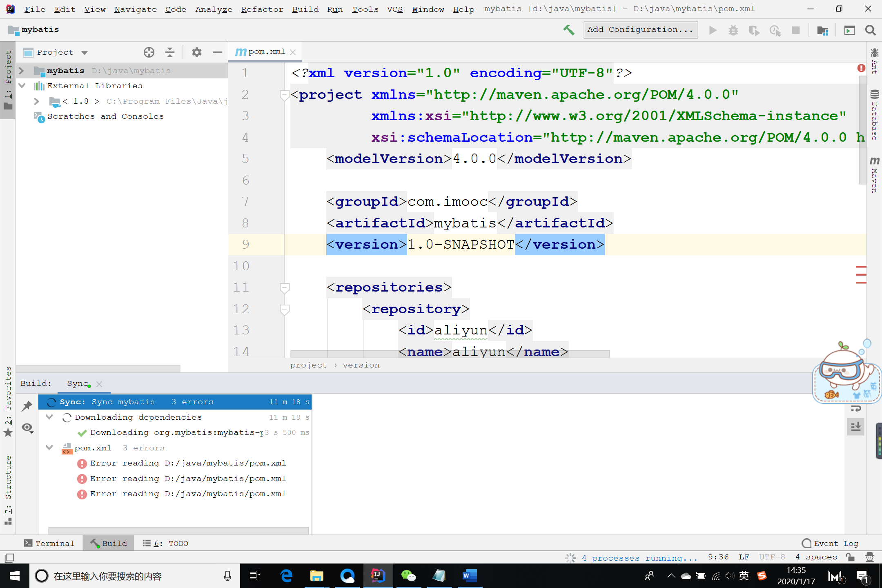
Task: Click build tree horizontal scrollbar
Action: pos(178,530)
